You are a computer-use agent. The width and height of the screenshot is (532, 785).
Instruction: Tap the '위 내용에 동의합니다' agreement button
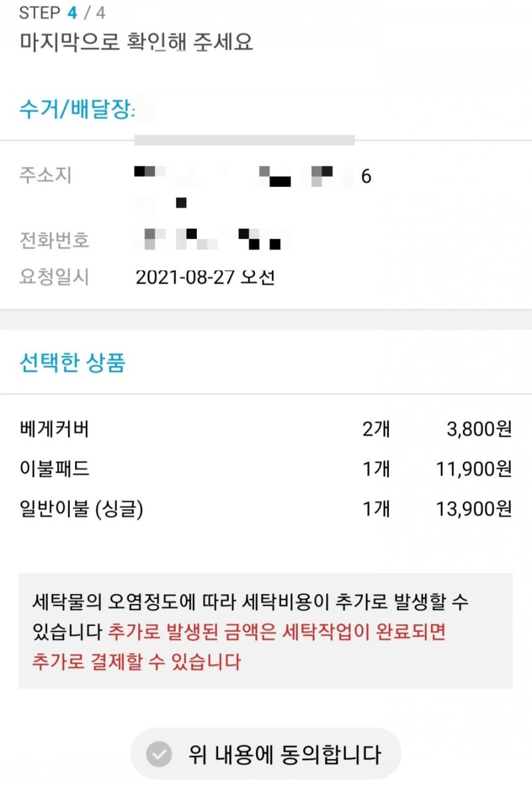(x=266, y=754)
